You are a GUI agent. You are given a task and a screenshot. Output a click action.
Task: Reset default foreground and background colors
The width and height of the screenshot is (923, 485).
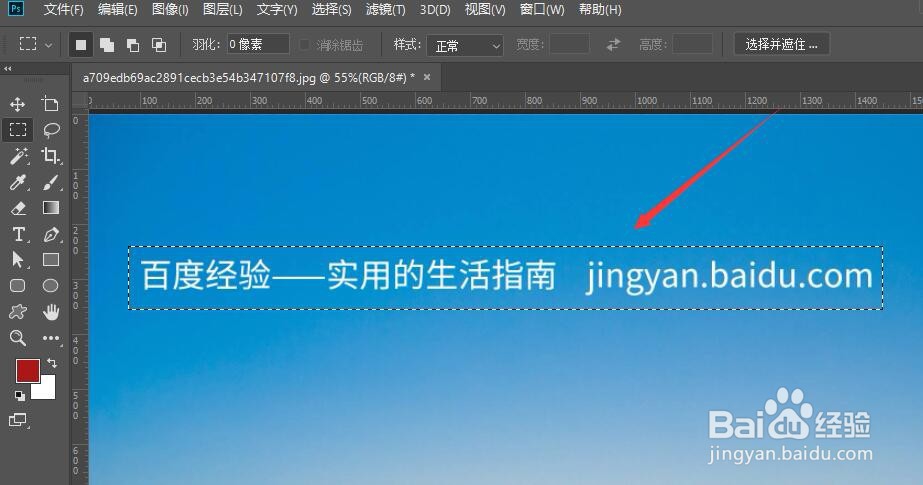coord(19,396)
